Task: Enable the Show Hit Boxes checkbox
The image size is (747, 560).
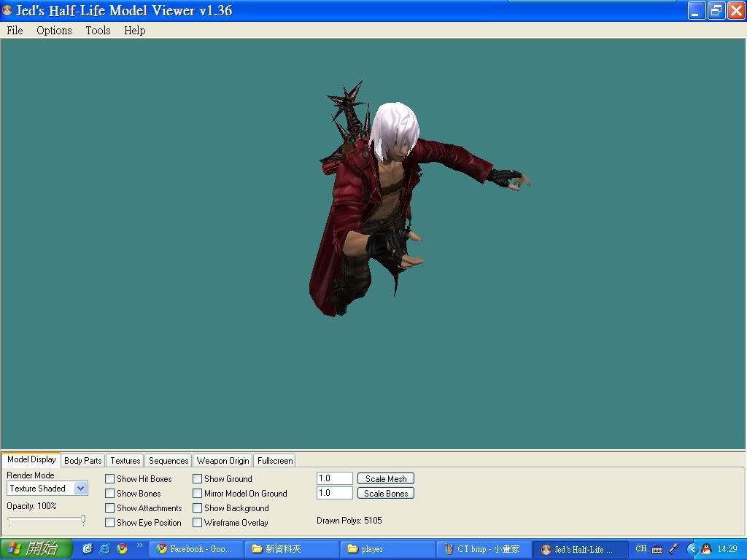Action: (x=110, y=479)
